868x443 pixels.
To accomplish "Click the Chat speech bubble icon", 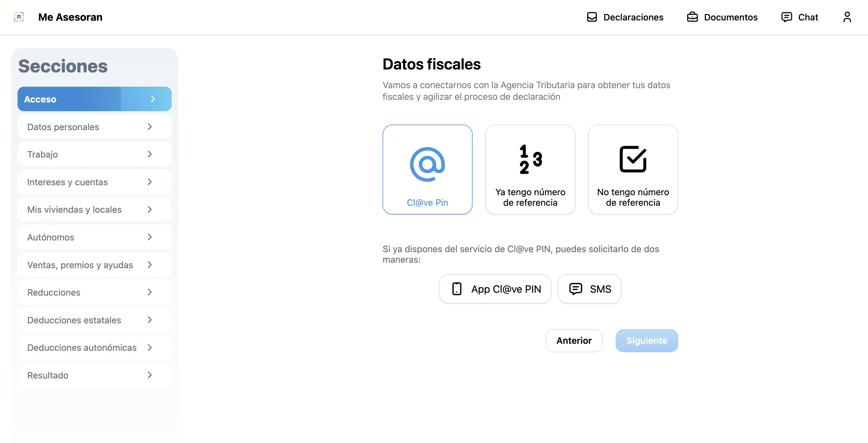I will 787,17.
